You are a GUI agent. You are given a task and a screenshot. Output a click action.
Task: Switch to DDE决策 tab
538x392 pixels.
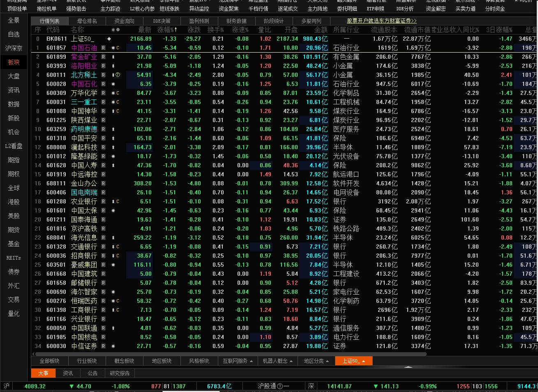click(x=162, y=21)
